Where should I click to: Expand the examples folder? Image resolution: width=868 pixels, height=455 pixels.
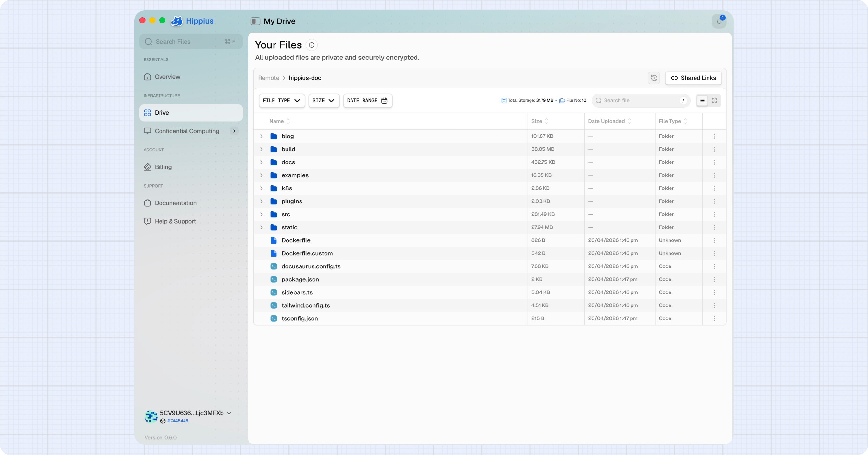coord(262,175)
